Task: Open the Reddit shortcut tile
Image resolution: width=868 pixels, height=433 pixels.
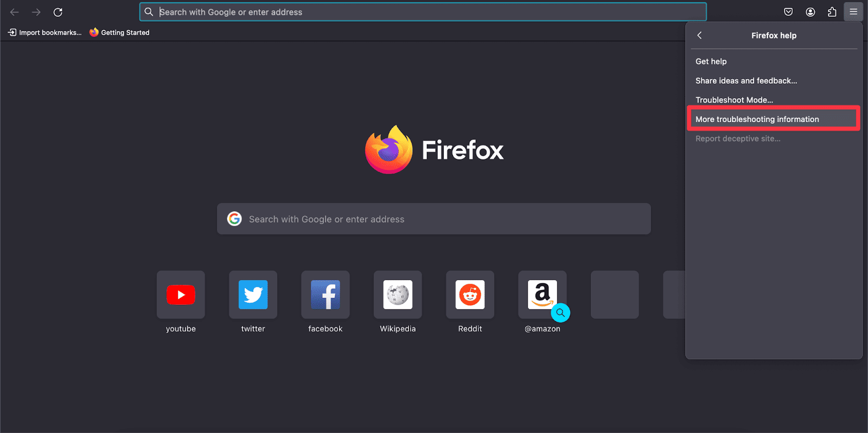Action: coord(470,295)
